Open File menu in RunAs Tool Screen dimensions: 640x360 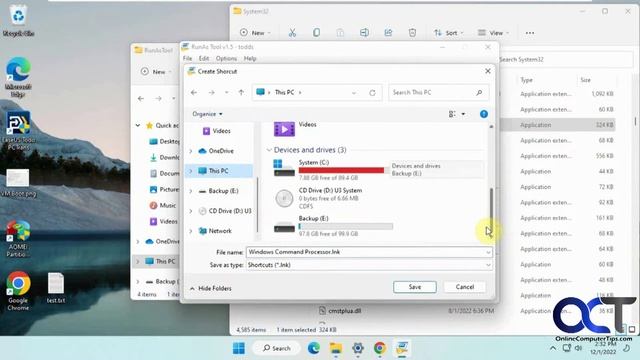tap(187, 58)
